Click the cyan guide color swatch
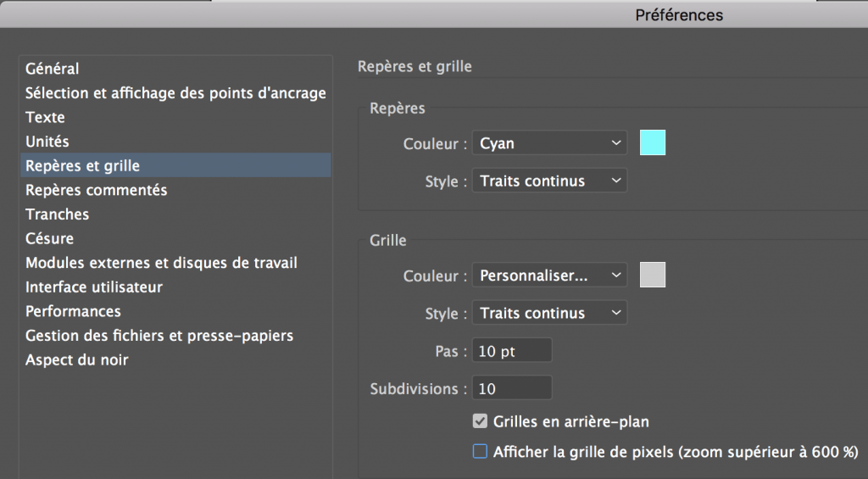This screenshot has width=868, height=479. [652, 143]
